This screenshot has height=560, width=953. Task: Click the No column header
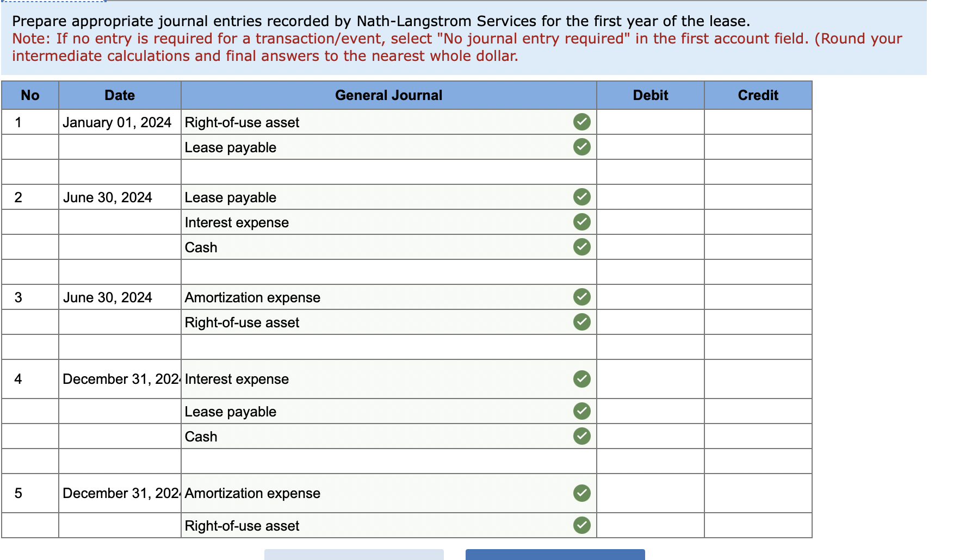coord(30,95)
